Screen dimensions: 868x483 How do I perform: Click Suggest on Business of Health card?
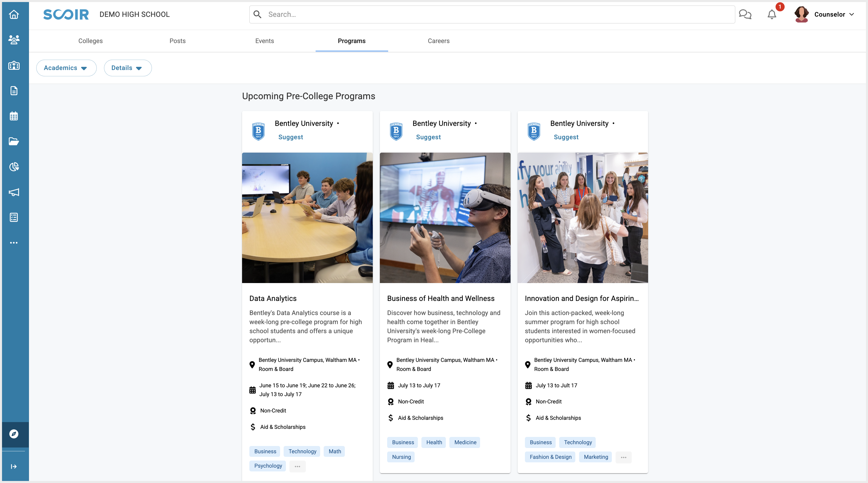tap(428, 137)
